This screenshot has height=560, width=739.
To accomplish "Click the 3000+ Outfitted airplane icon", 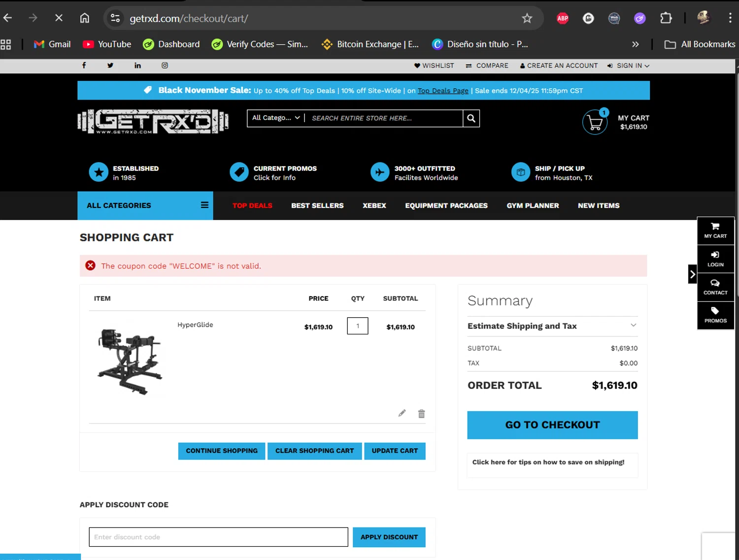I will (380, 172).
